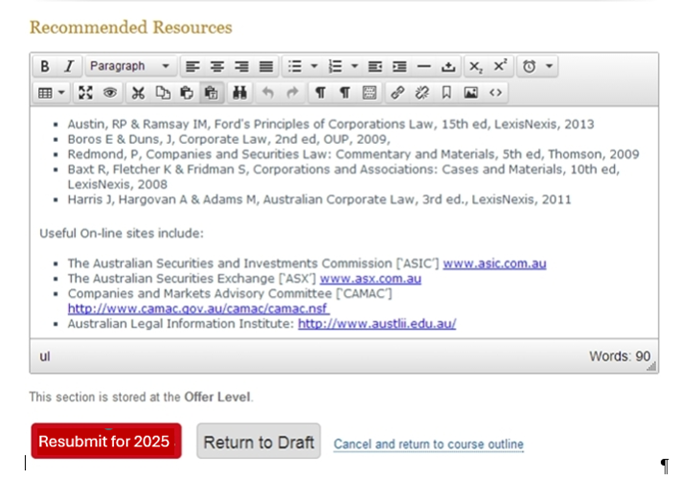Insert an anchor bookmark

446,92
